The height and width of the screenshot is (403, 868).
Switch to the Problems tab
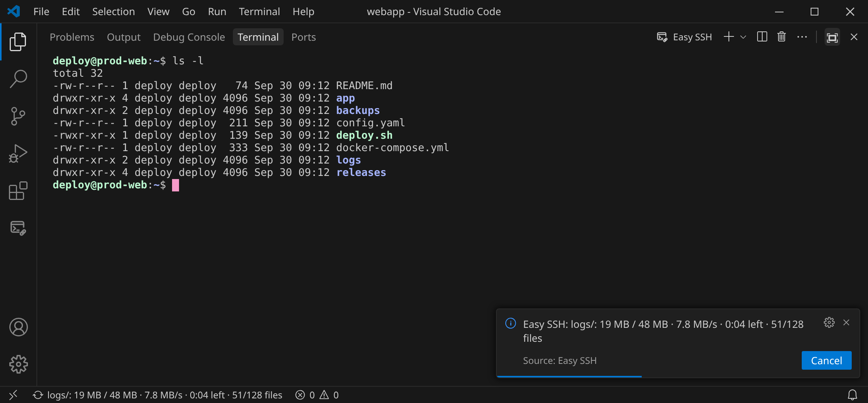(x=72, y=37)
